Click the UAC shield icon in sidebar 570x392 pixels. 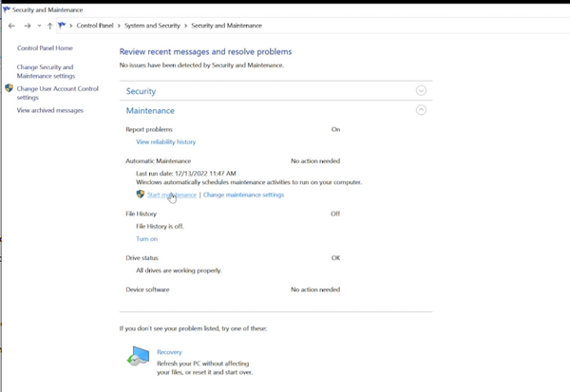click(9, 88)
